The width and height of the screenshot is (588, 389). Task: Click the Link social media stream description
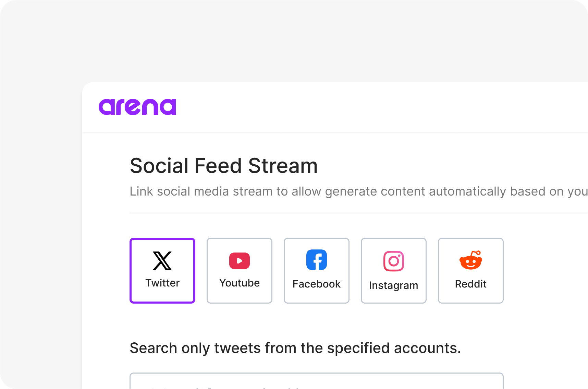(x=359, y=191)
